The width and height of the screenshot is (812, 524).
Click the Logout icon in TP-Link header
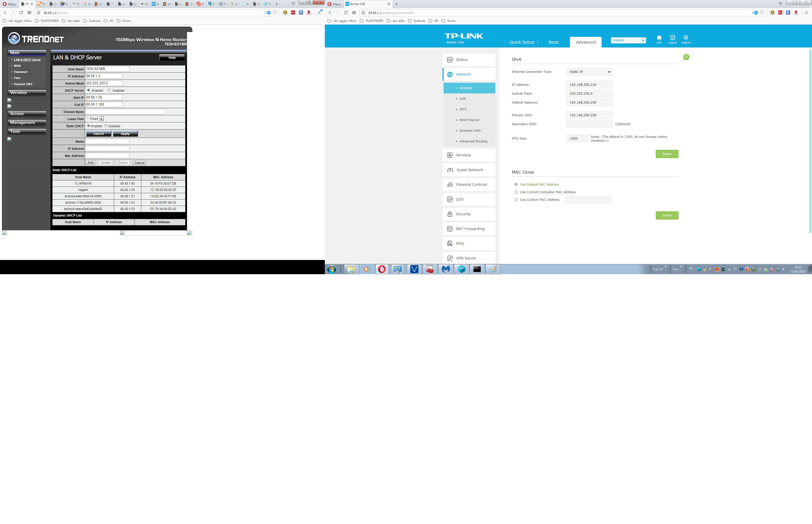point(672,39)
